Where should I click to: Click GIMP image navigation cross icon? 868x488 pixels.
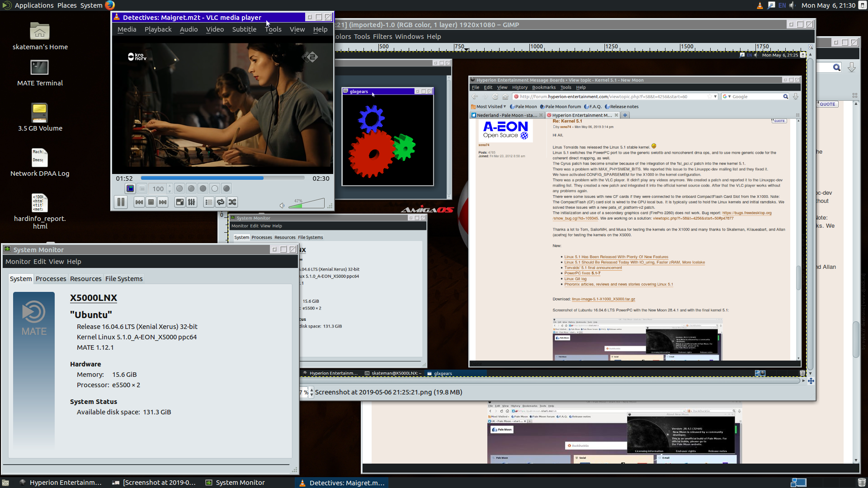[x=811, y=381]
